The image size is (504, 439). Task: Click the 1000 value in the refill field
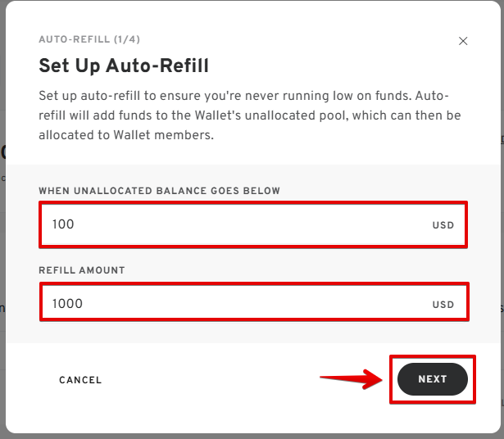tap(67, 304)
